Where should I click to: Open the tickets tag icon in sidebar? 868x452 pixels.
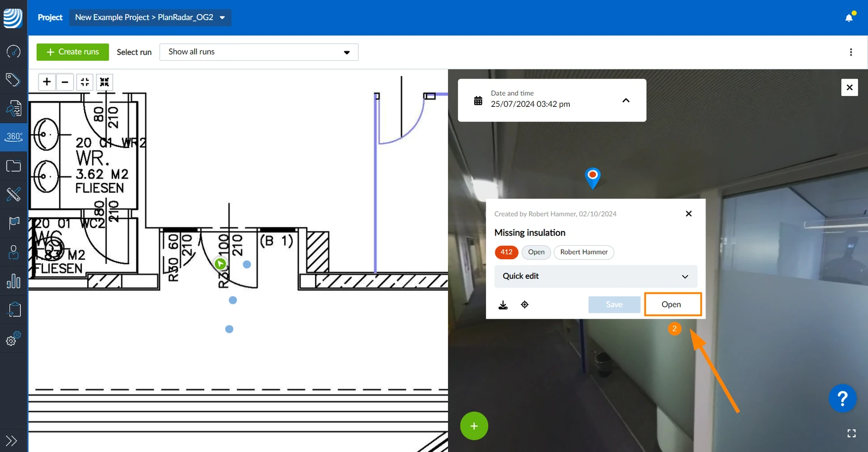click(13, 80)
